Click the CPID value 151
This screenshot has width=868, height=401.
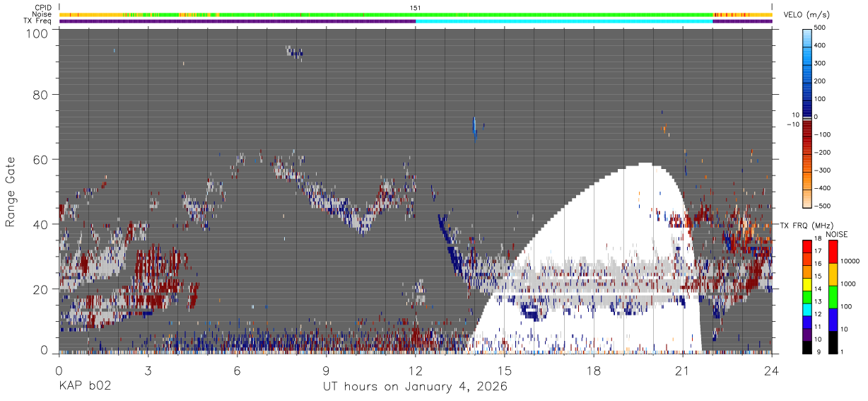[x=416, y=8]
